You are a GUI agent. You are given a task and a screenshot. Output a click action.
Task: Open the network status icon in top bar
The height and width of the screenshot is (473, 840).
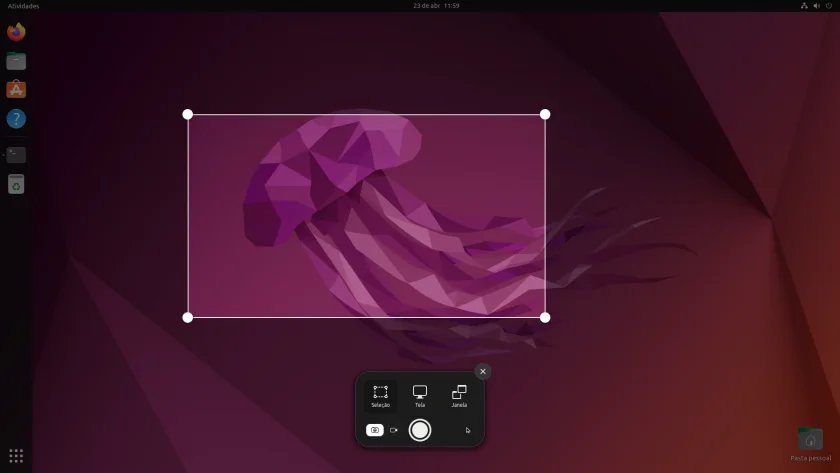pos(804,6)
